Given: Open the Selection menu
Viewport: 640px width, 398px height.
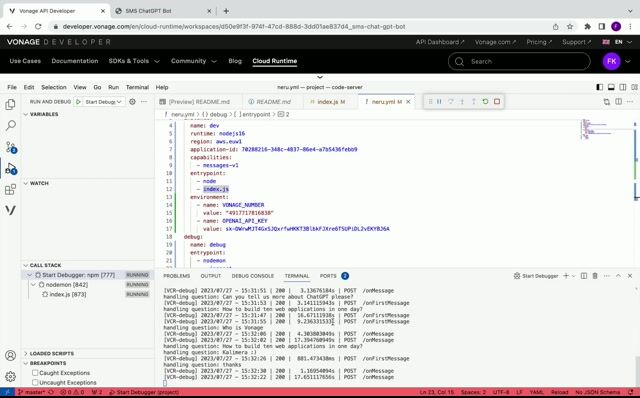Looking at the screenshot, I should tap(53, 87).
